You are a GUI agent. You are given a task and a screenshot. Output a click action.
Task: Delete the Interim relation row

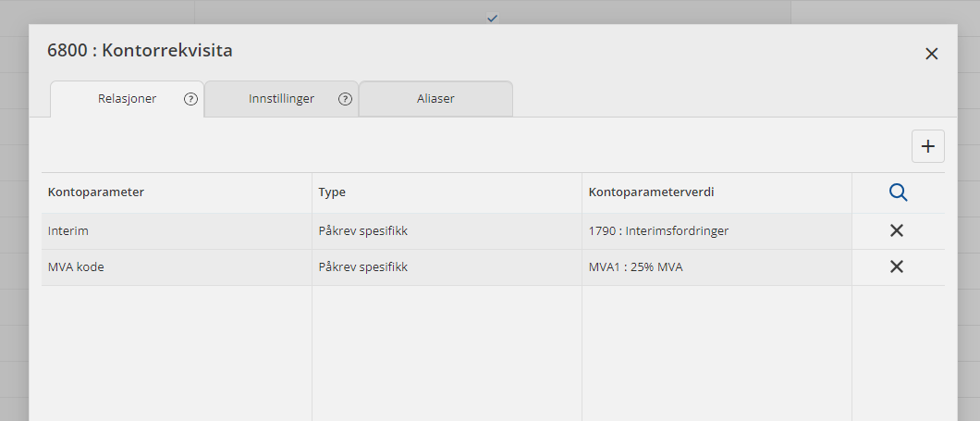[896, 230]
